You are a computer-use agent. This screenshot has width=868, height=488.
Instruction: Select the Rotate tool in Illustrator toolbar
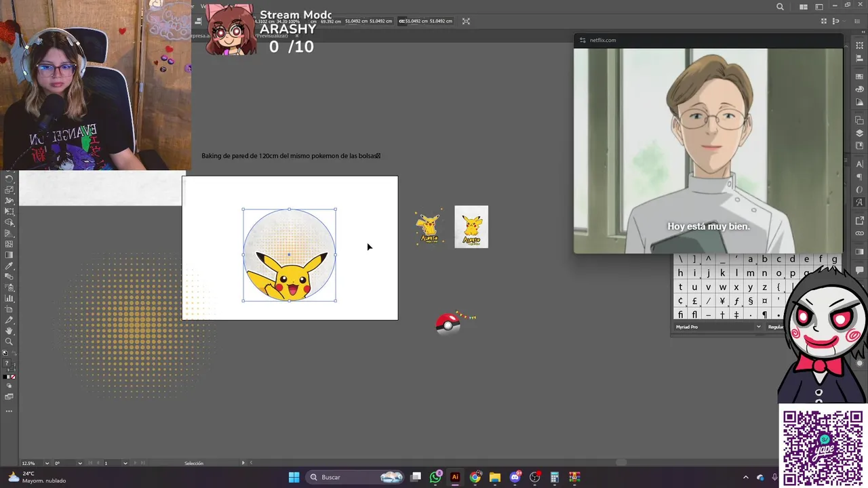pyautogui.click(x=9, y=179)
